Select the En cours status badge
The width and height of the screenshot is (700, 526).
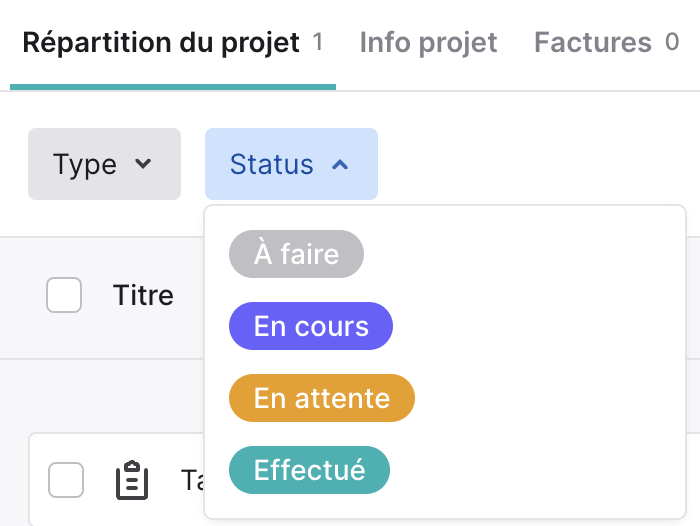click(x=311, y=326)
